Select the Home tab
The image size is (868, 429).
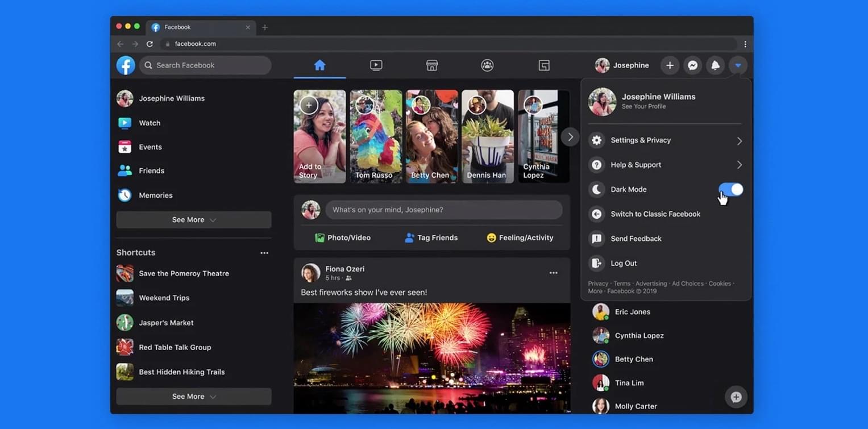tap(319, 65)
